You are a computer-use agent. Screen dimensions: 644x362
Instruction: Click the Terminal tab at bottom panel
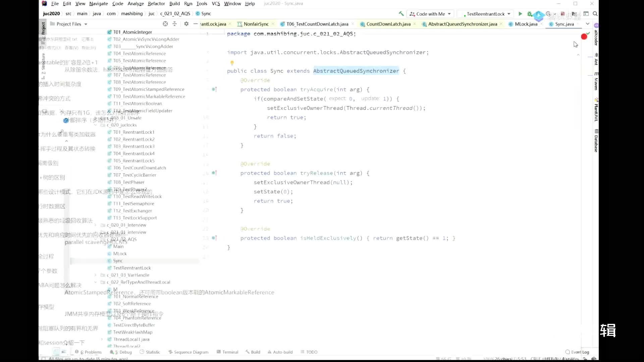pos(230,352)
